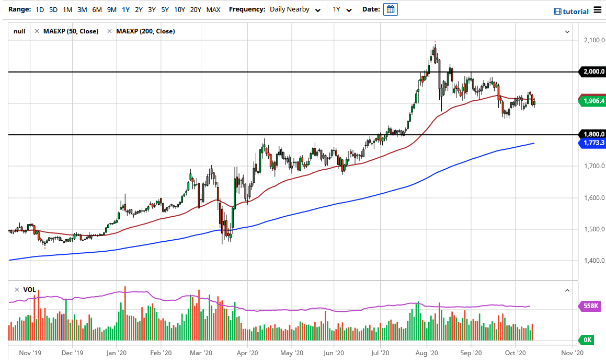Image resolution: width=606 pixels, height=364 pixels.
Task: Click the Aug '20 date axis label
Action: click(427, 353)
